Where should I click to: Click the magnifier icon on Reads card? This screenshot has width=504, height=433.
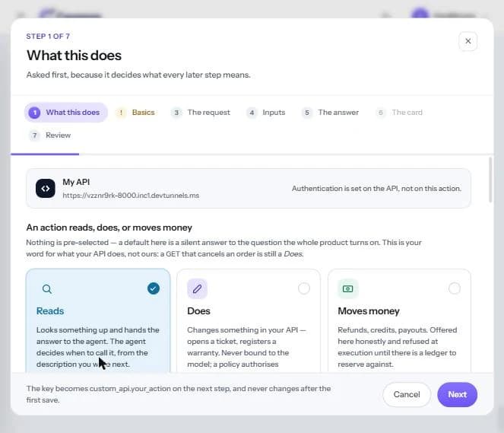[x=47, y=289]
